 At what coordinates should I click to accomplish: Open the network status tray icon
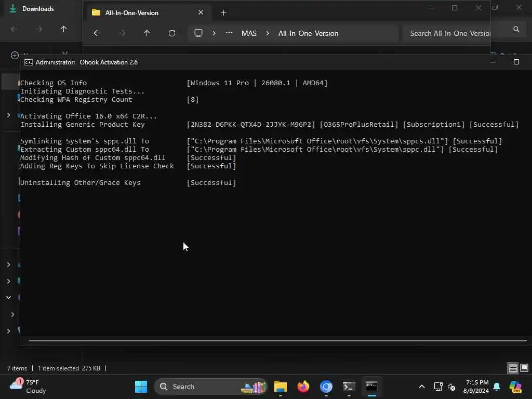coord(438,387)
